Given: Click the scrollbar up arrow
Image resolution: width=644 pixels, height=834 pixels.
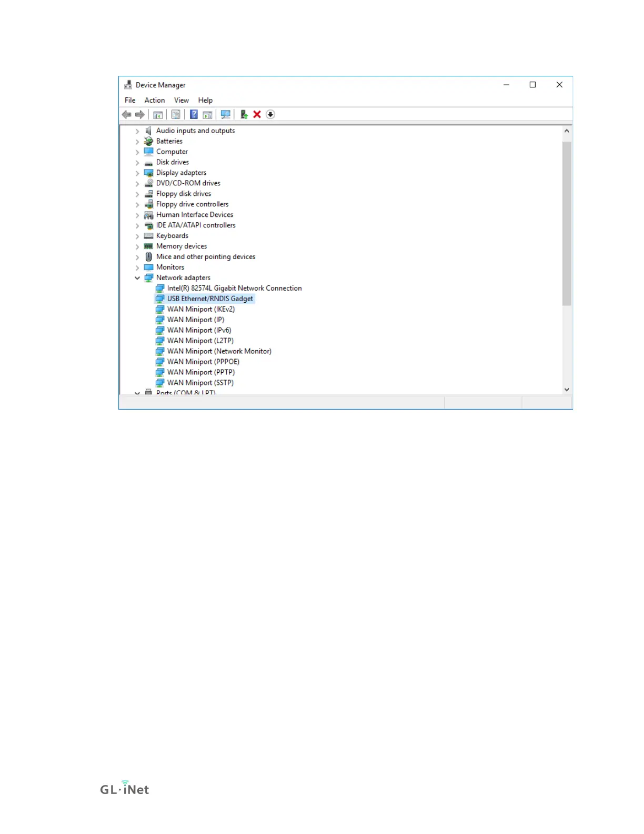Looking at the screenshot, I should [x=567, y=131].
